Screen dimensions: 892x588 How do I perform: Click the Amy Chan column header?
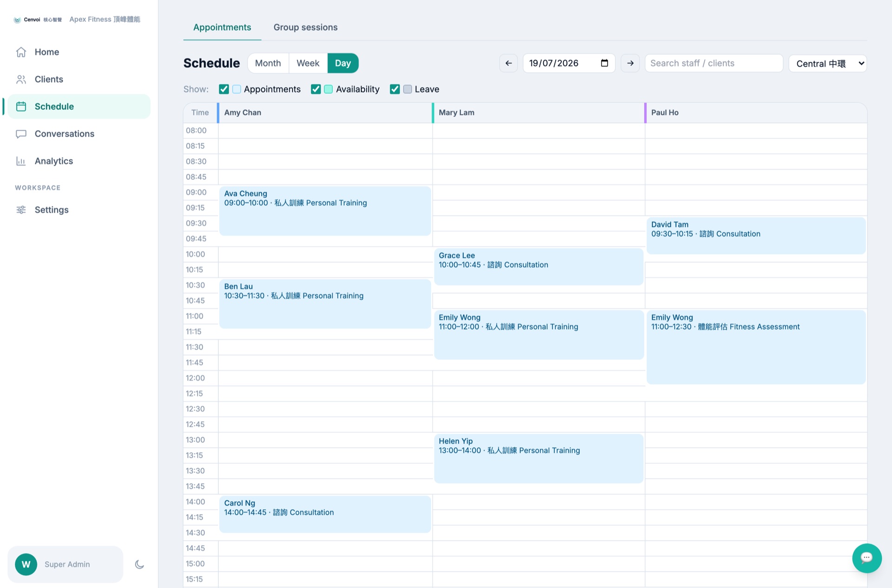(x=325, y=113)
